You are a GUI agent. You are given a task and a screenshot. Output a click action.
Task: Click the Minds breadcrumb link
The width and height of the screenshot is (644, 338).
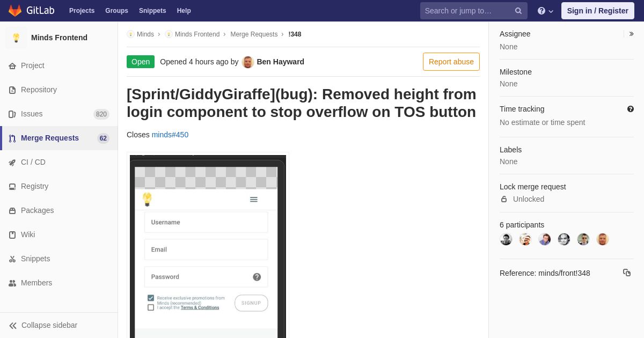145,34
